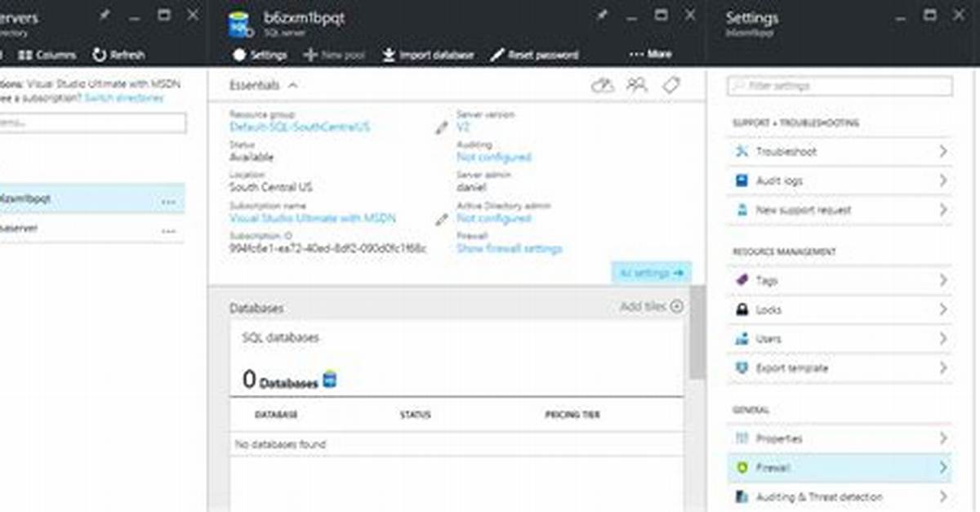Click the Locks padlock icon
The width and height of the screenshot is (980, 512).
click(742, 309)
